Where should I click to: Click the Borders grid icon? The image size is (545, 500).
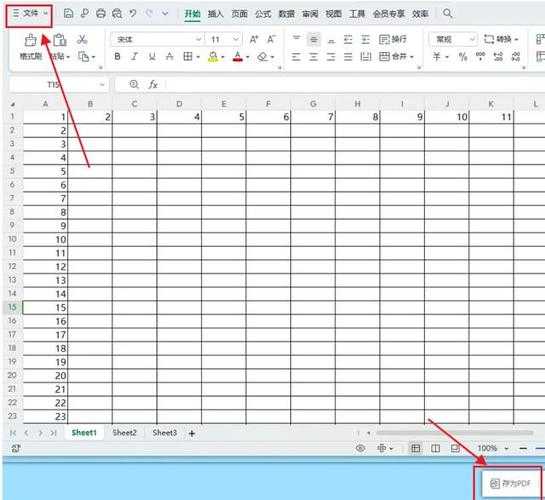(x=188, y=56)
